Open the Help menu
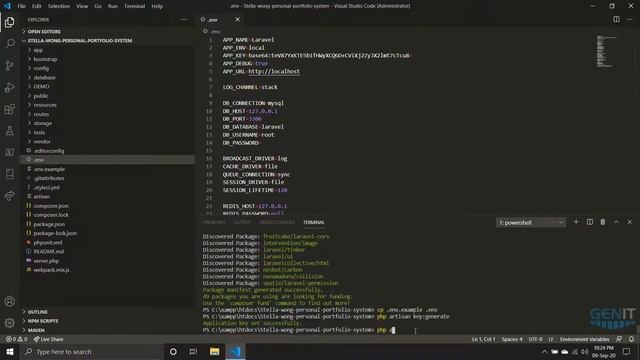This screenshot has height=360, width=640. [x=157, y=6]
